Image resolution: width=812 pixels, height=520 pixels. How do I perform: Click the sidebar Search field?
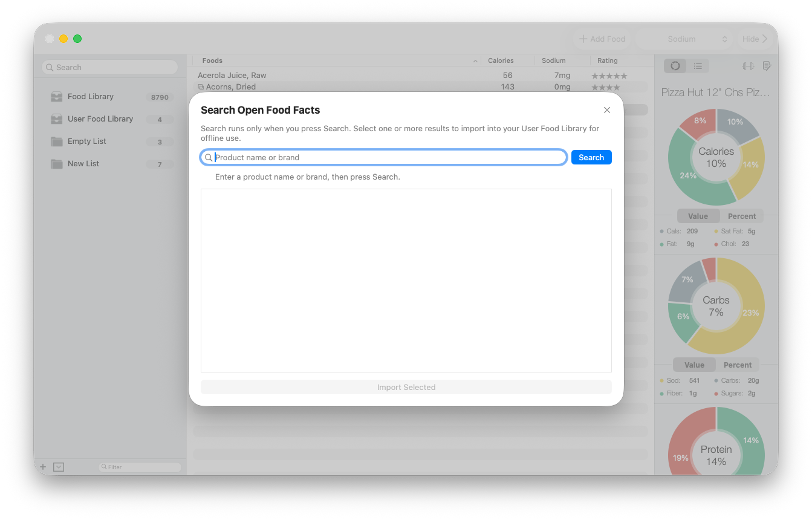[110, 67]
